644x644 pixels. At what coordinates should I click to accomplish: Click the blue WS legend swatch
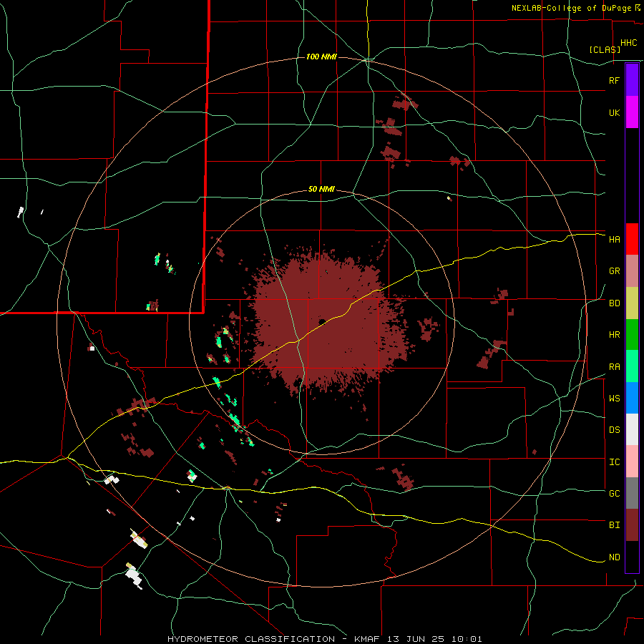pos(632,398)
